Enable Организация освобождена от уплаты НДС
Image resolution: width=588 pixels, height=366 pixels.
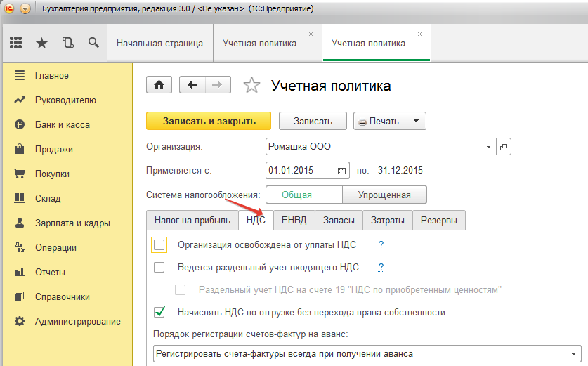(159, 244)
